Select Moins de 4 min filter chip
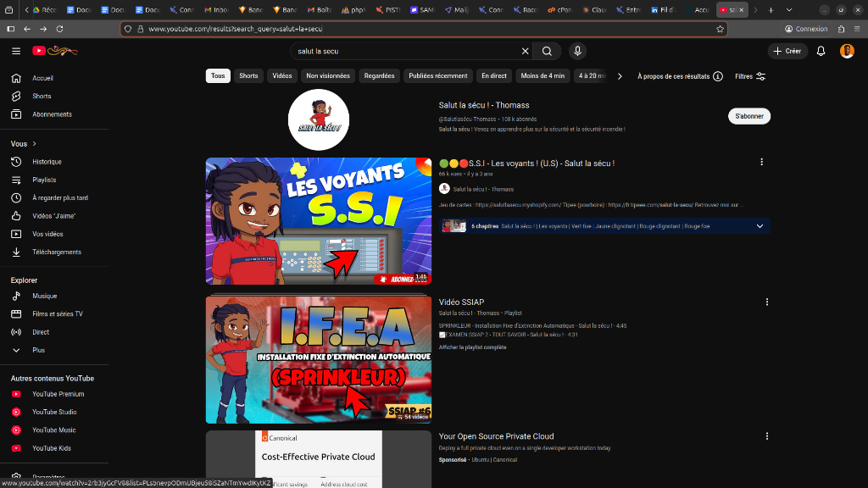The width and height of the screenshot is (868, 488). [542, 75]
